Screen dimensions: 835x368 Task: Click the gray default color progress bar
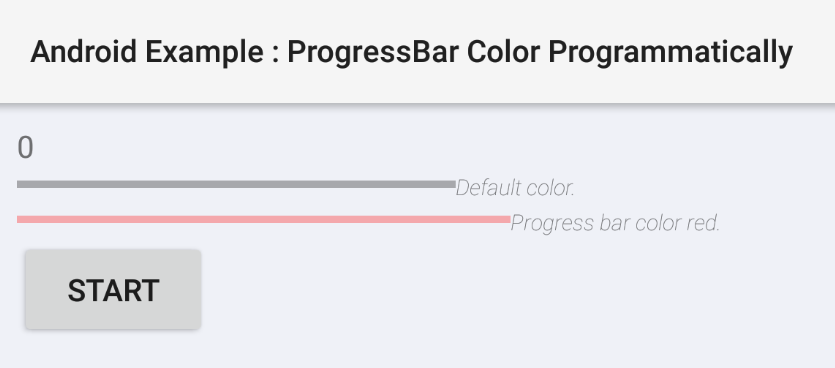tap(236, 184)
